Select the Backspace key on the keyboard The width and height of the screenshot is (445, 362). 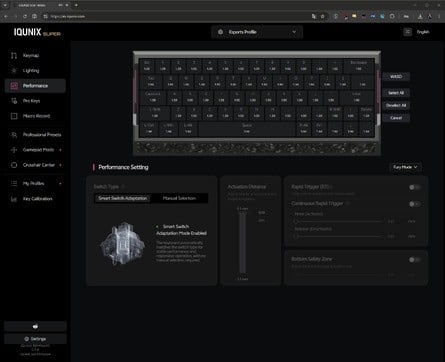pyautogui.click(x=358, y=66)
